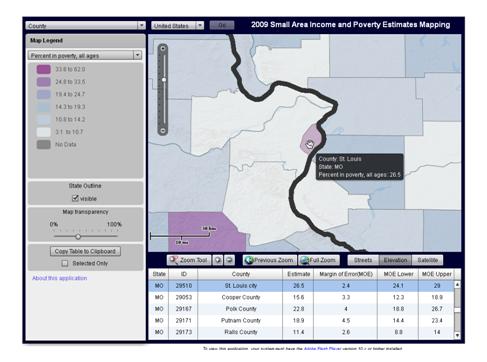Switch map view to Satellite

click(x=427, y=260)
